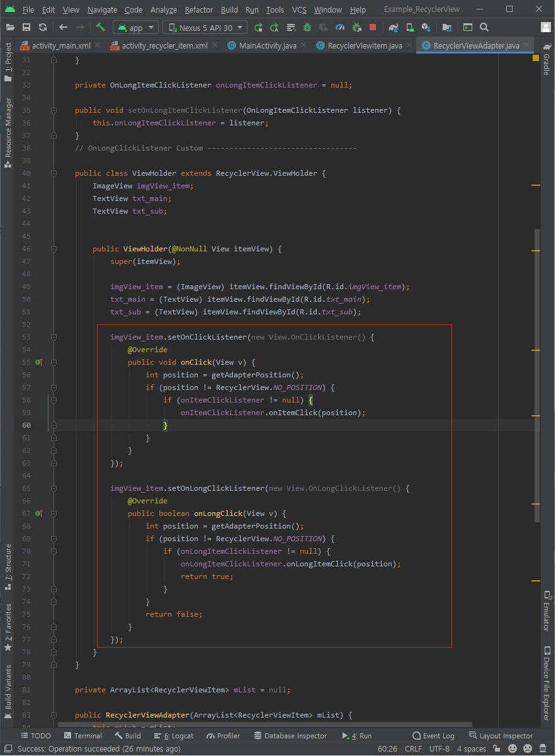The height and width of the screenshot is (756, 556).
Task: Navigate back with the left arrow
Action: [63, 27]
